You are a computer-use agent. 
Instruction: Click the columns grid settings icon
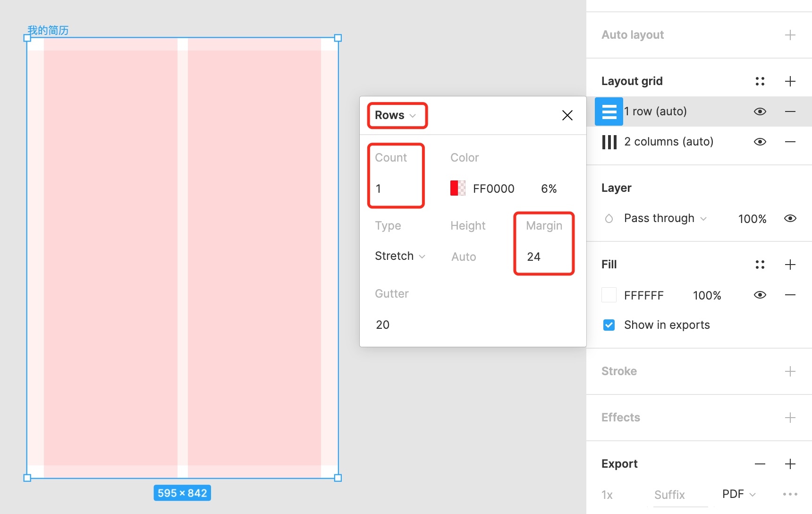coord(609,142)
